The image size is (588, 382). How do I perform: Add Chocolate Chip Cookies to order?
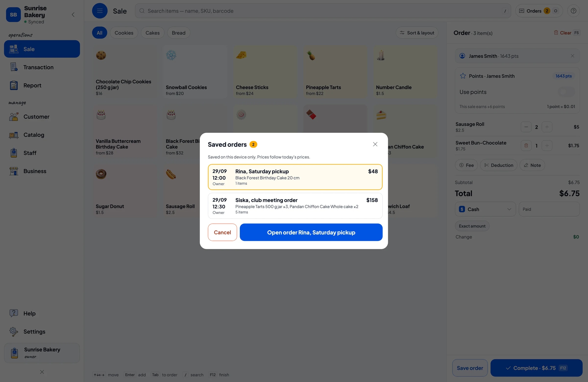point(125,72)
